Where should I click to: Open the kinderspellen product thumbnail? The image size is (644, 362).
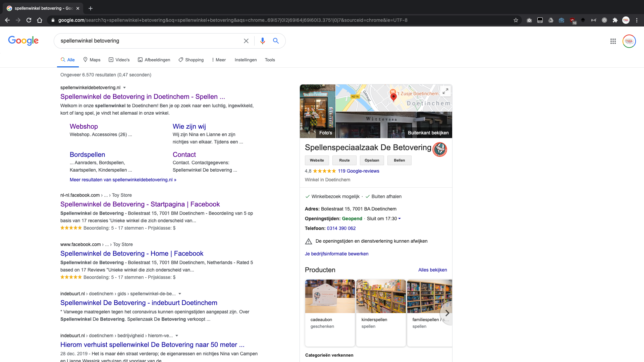tap(381, 296)
